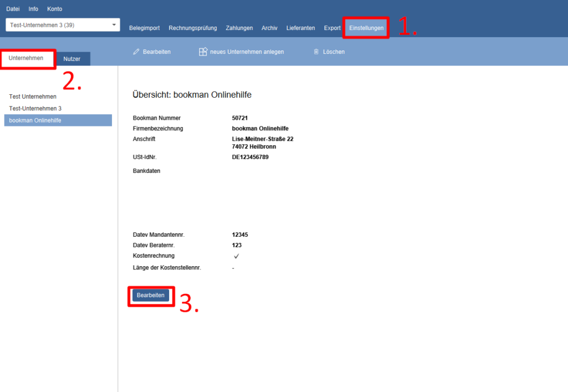The width and height of the screenshot is (568, 392).
Task: Open the Info menu
Action: [x=33, y=9]
